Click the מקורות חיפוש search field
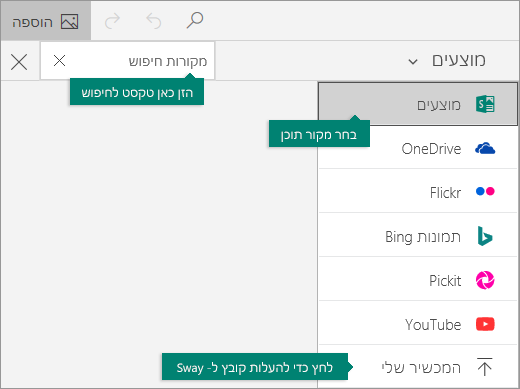 (128, 61)
